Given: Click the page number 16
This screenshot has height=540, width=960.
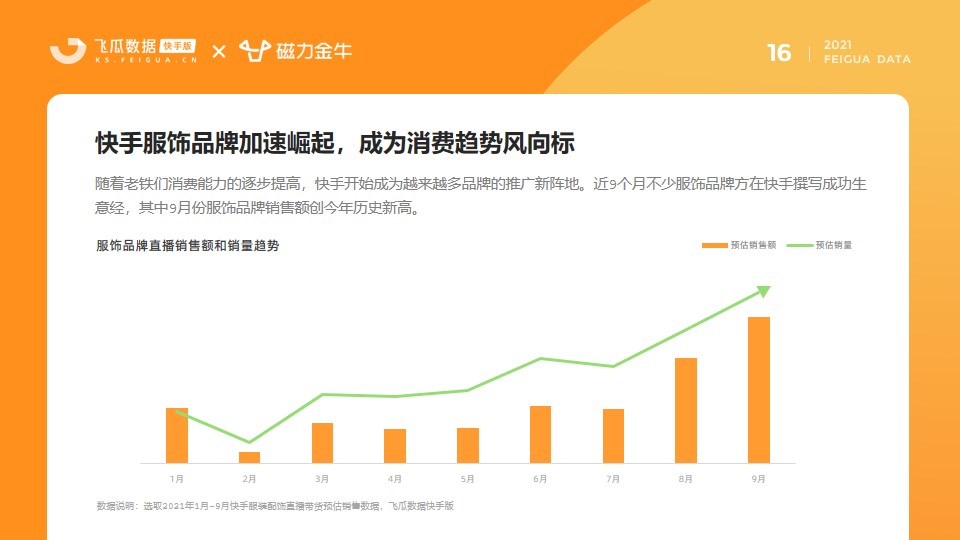Looking at the screenshot, I should click(x=779, y=53).
